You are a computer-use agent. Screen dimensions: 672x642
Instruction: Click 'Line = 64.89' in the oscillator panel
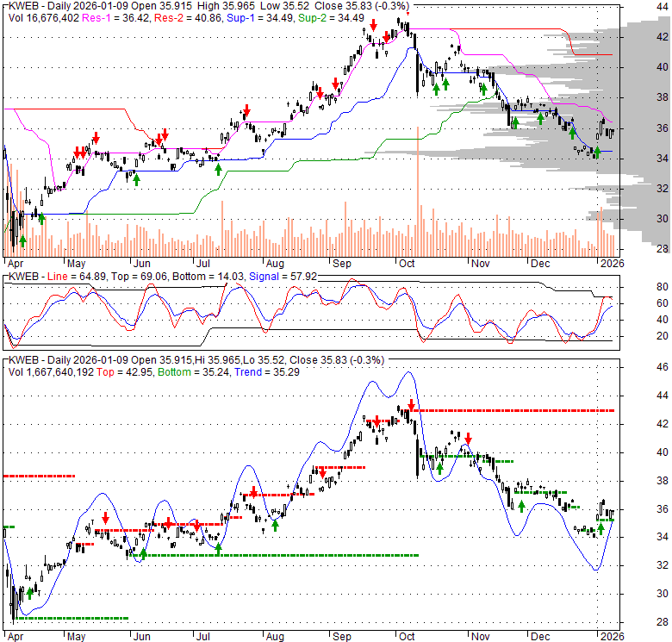[x=77, y=277]
